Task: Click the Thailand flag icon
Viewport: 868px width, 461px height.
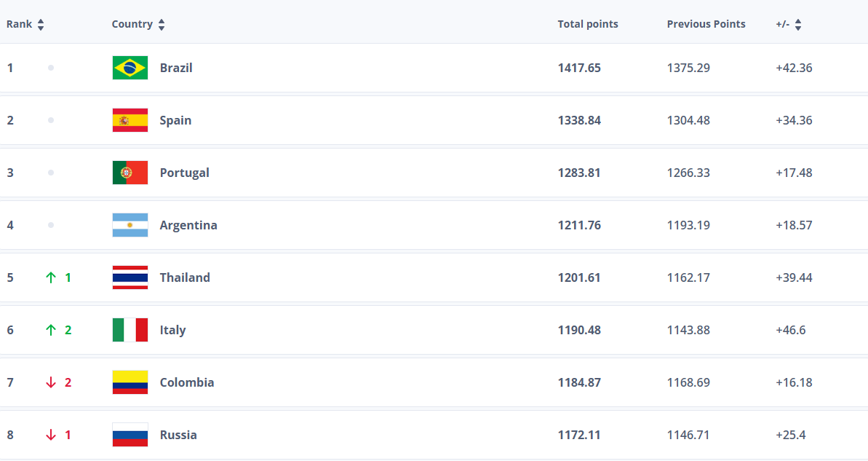Action: click(130, 277)
